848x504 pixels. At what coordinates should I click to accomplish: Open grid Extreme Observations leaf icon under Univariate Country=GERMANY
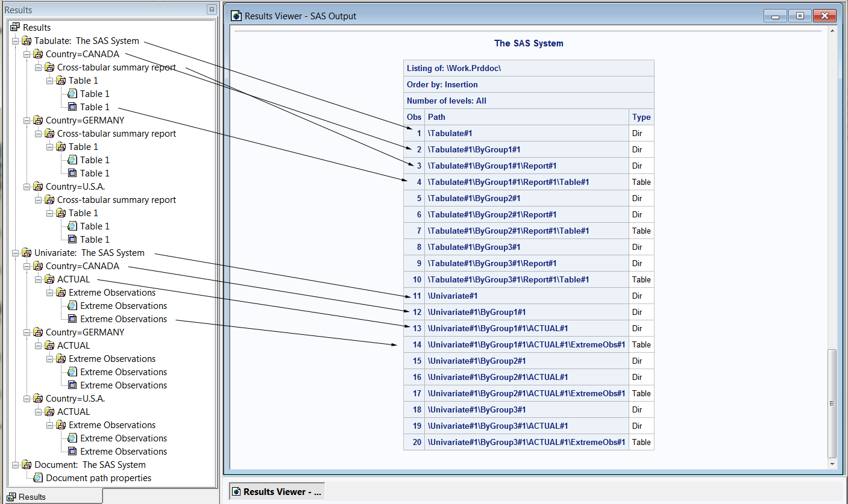pyautogui.click(x=72, y=385)
